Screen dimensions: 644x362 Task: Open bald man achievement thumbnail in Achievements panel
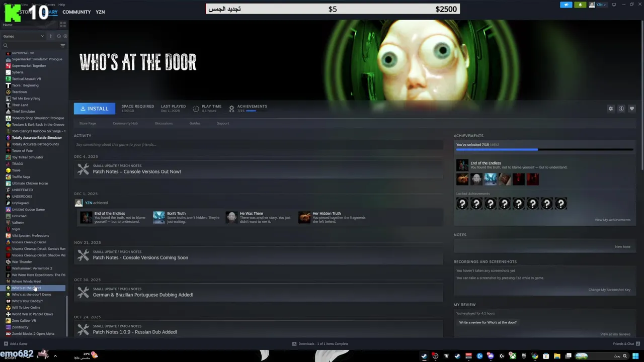coord(476,179)
